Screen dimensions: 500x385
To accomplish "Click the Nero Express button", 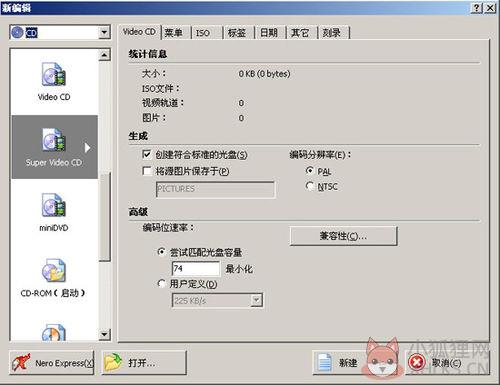I will click(52, 363).
